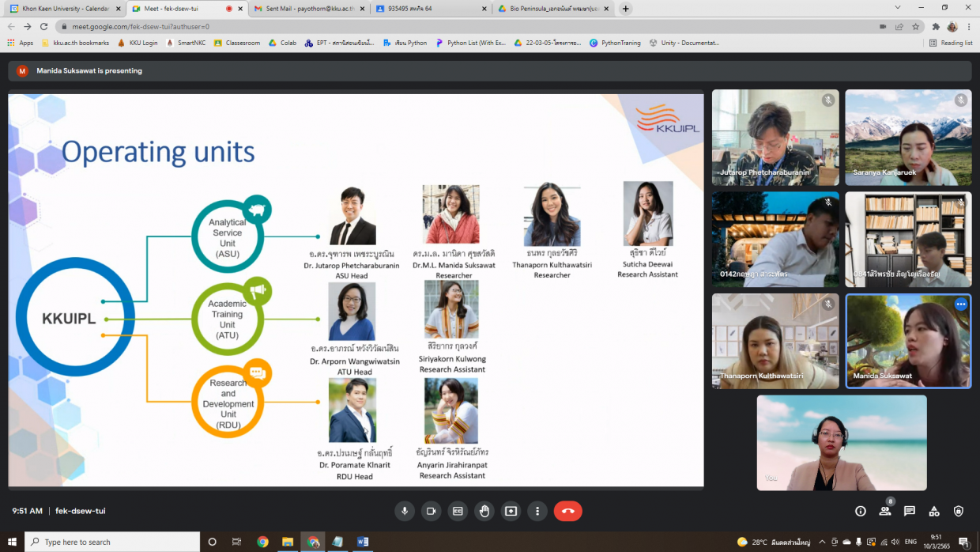Open host controls shield icon

point(959,511)
